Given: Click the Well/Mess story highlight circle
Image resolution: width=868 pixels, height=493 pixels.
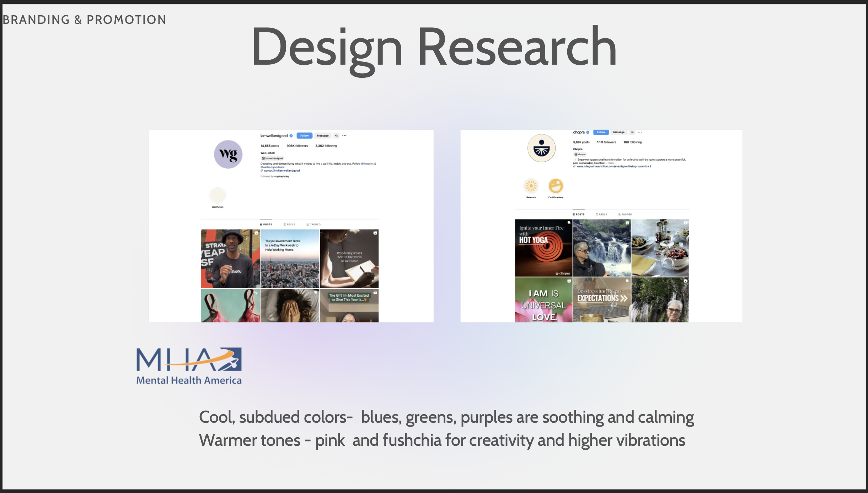Looking at the screenshot, I should [218, 195].
